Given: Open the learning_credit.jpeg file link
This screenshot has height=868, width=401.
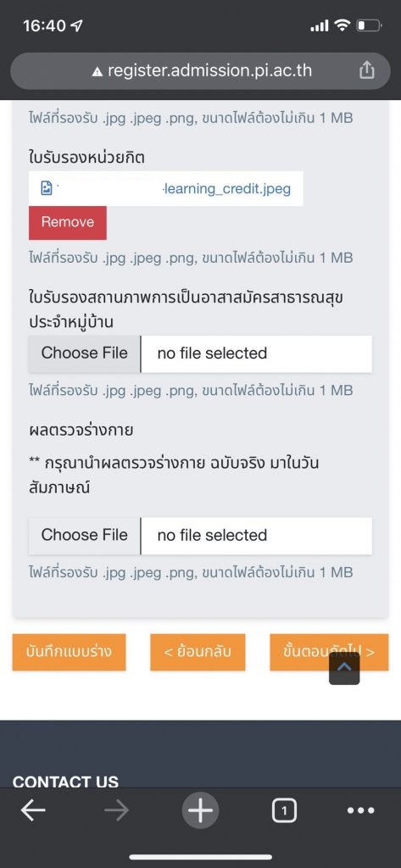Looking at the screenshot, I should click(x=226, y=189).
